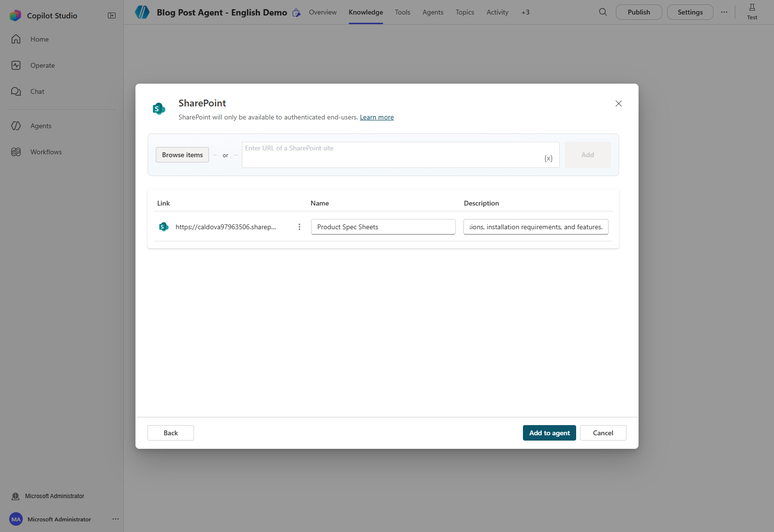Open the Home icon in sidebar
Viewport: 774px width, 532px height.
point(16,39)
